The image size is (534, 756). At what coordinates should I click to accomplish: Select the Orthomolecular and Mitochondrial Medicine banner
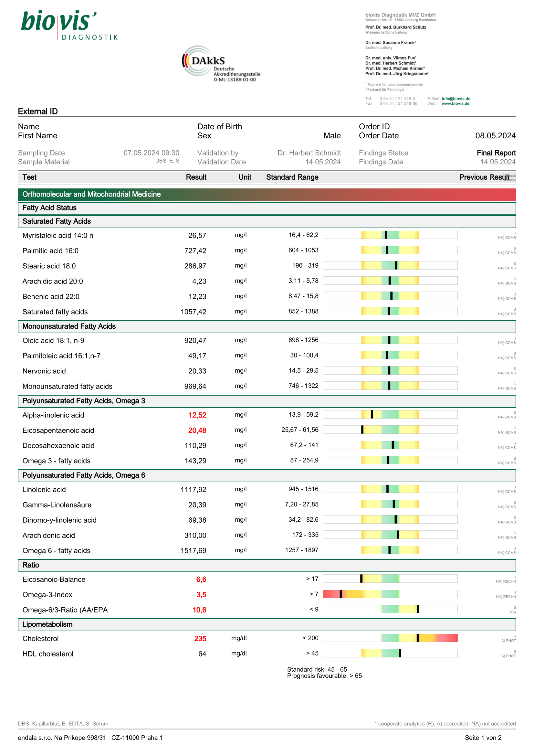[267, 194]
